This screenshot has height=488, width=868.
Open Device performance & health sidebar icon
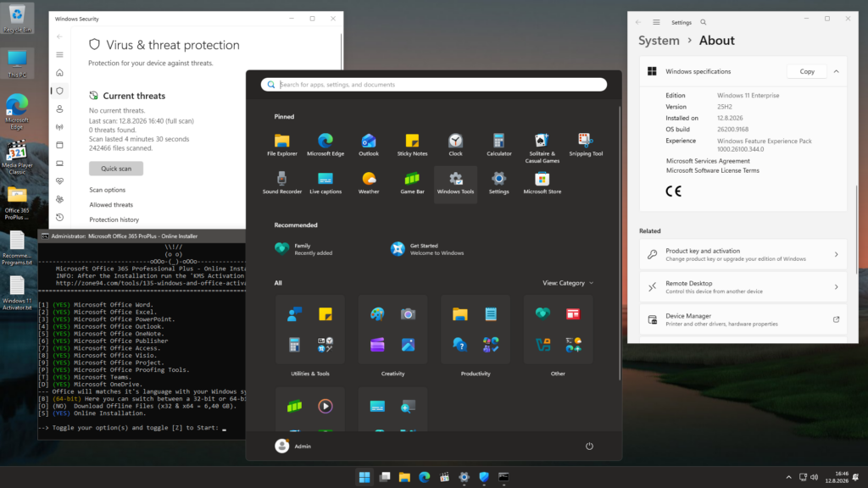tap(60, 181)
